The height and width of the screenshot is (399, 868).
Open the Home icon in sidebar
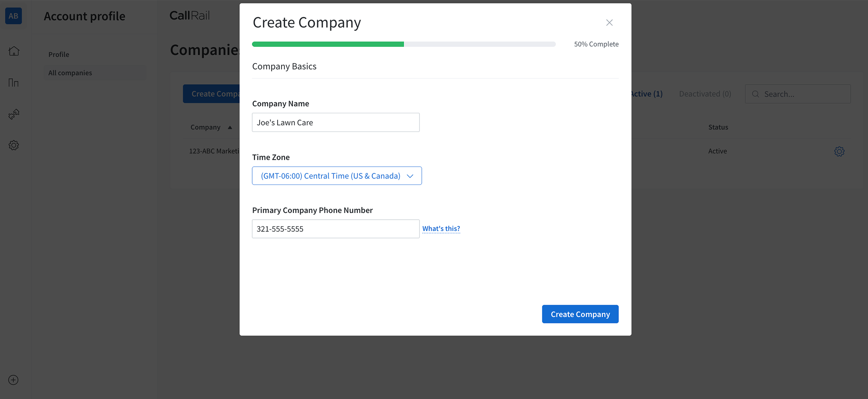(14, 51)
